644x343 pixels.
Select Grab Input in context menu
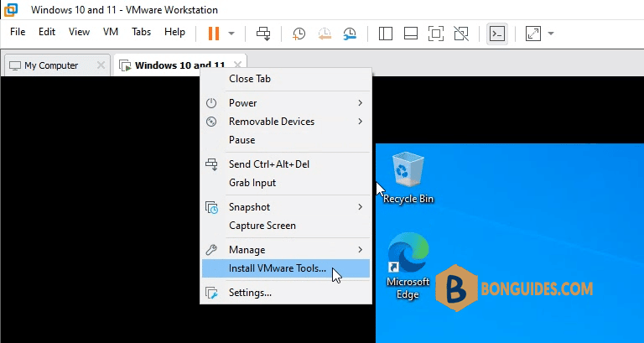[x=286, y=183]
